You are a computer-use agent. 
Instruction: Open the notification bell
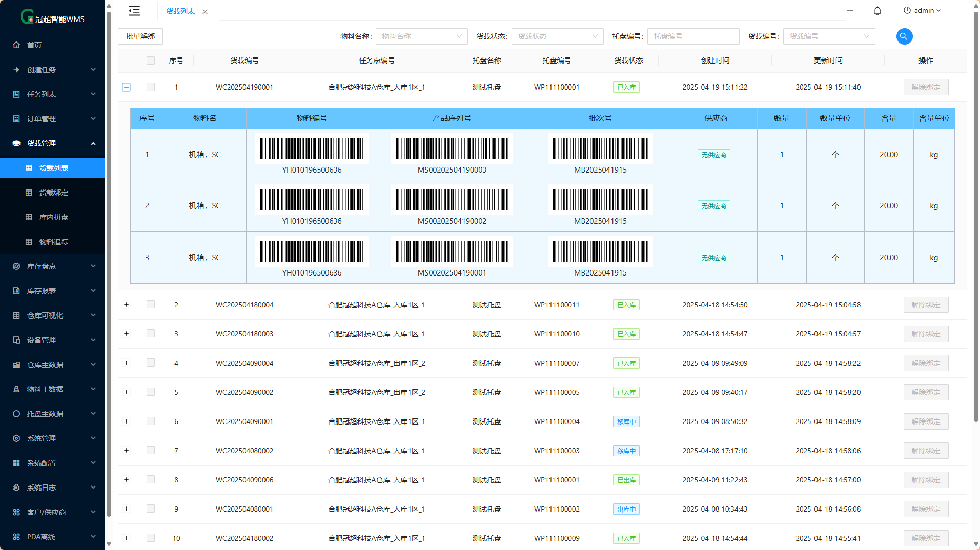(x=877, y=11)
